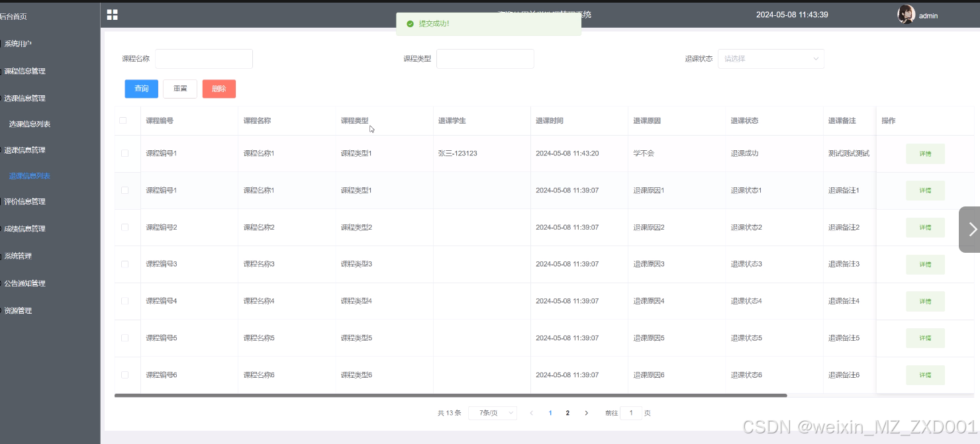This screenshot has width=980, height=444.
Task: Open the 退课状态 select dropdown
Action: pos(771,59)
